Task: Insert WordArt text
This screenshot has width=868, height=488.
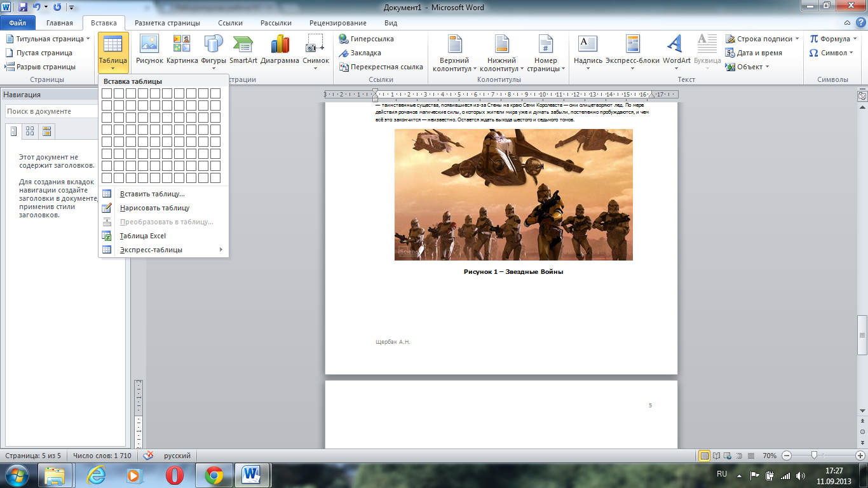Action: click(x=676, y=51)
